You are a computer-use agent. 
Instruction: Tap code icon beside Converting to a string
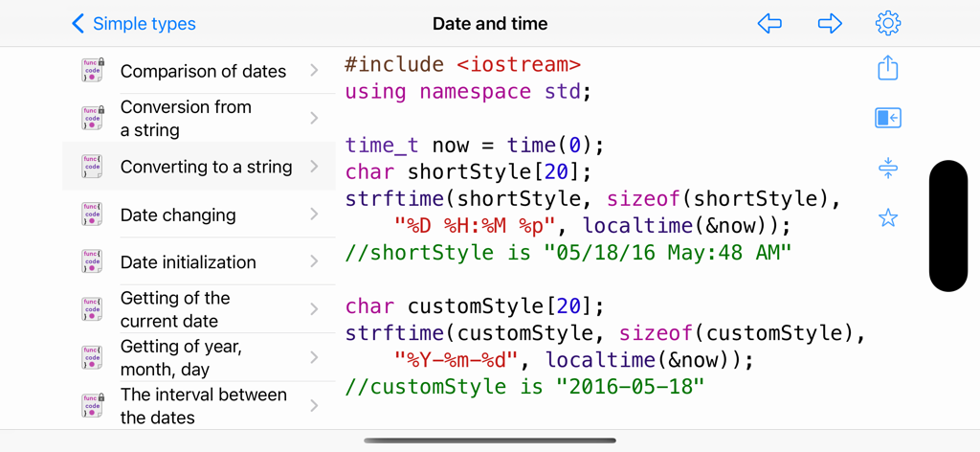click(x=93, y=167)
